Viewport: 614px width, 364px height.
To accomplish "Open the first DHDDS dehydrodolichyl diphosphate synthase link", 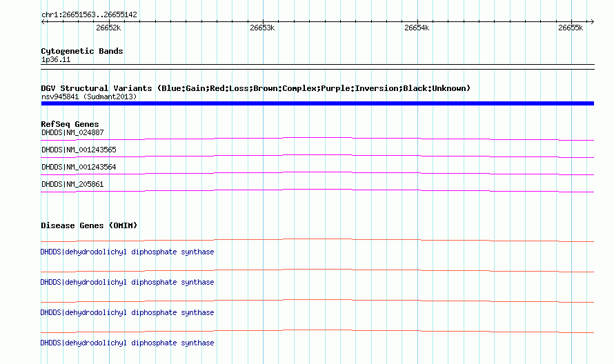I will click(x=127, y=252).
